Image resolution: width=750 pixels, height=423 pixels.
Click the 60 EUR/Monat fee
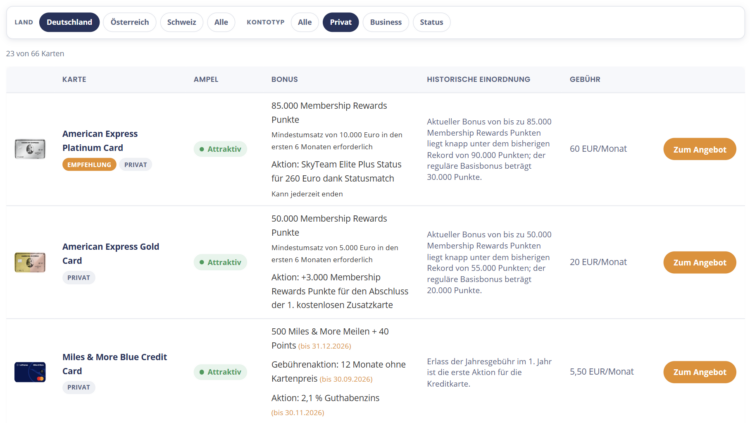point(598,149)
